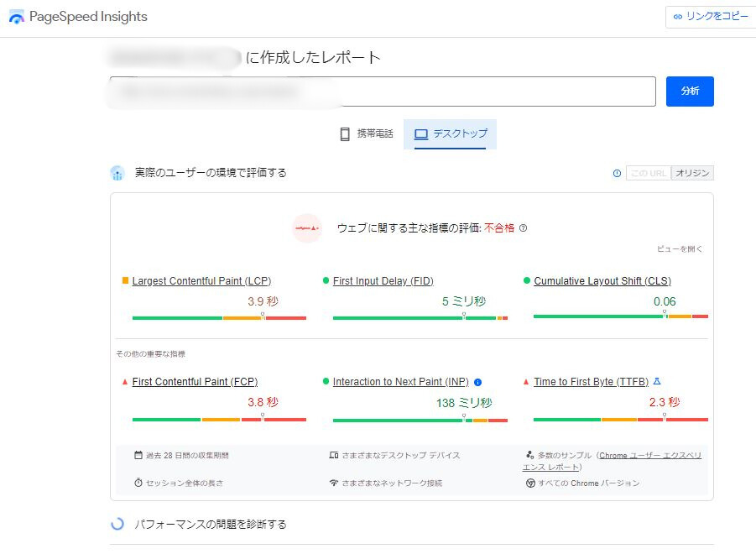This screenshot has height=554, width=756.
Task: Click the PageSpeed Insights logo icon
Action: [x=17, y=17]
